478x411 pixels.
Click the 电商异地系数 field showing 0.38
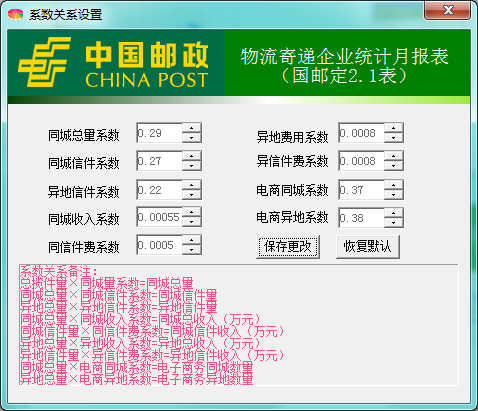point(361,218)
